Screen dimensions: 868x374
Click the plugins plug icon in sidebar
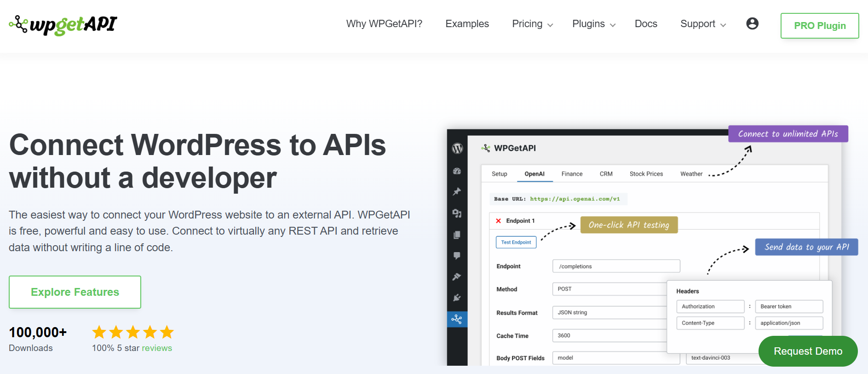tap(457, 298)
